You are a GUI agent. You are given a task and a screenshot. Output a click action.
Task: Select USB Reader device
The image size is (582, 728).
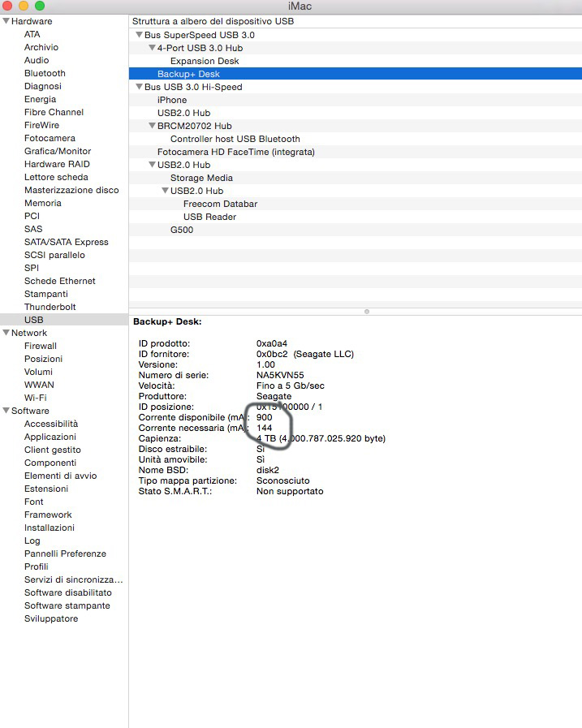tap(209, 218)
